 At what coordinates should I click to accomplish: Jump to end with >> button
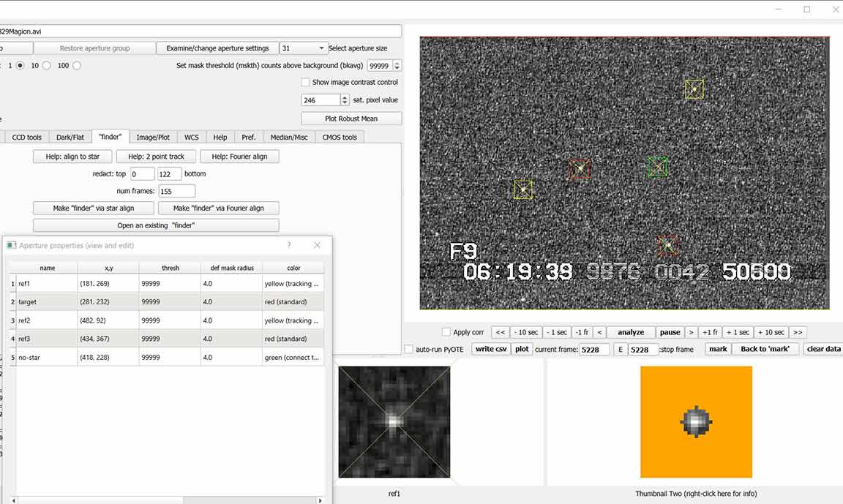798,332
